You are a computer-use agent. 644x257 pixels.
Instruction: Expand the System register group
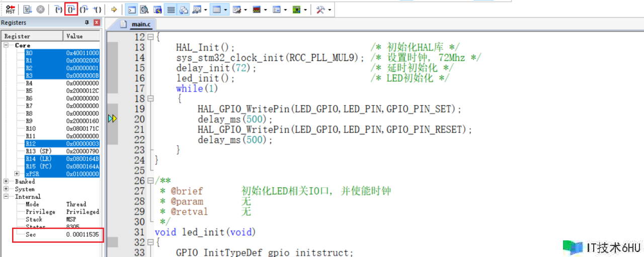click(x=6, y=189)
